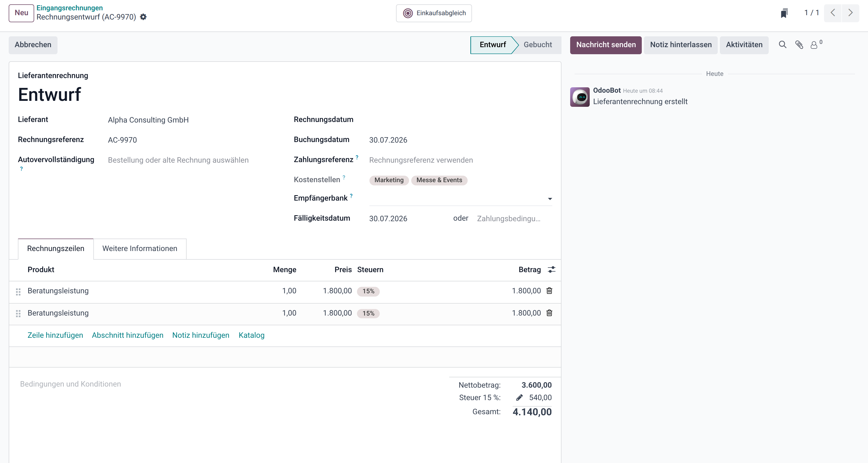Screen dimensions: 868x463
Task: Go to previous record arrow
Action: point(833,13)
